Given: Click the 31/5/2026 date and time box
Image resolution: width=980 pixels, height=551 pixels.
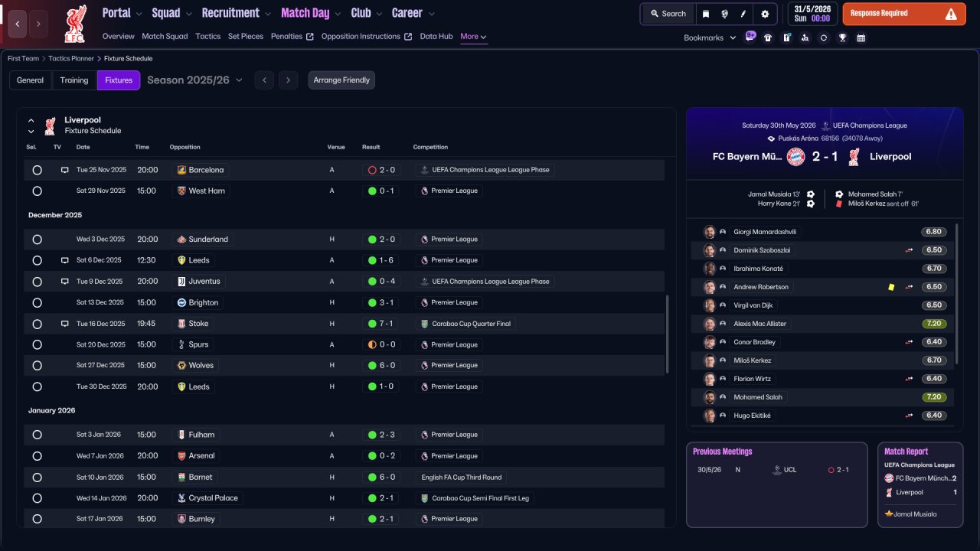Looking at the screenshot, I should click(x=811, y=14).
